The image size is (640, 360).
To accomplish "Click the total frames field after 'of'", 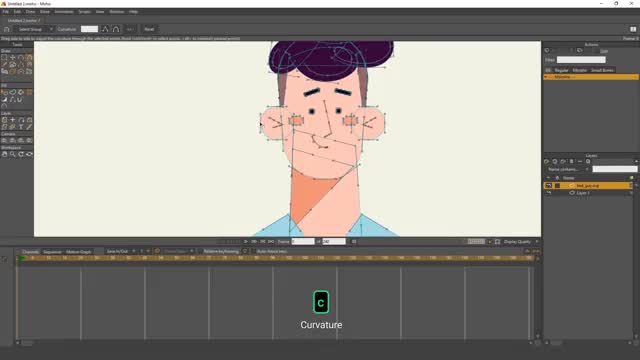I will (x=334, y=242).
